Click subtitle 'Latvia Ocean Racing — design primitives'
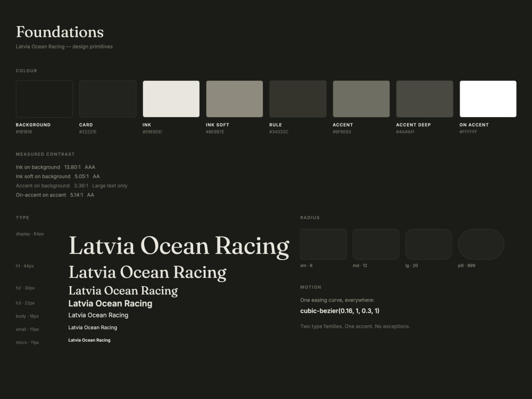Image resolution: width=532 pixels, height=399 pixels. click(x=64, y=46)
